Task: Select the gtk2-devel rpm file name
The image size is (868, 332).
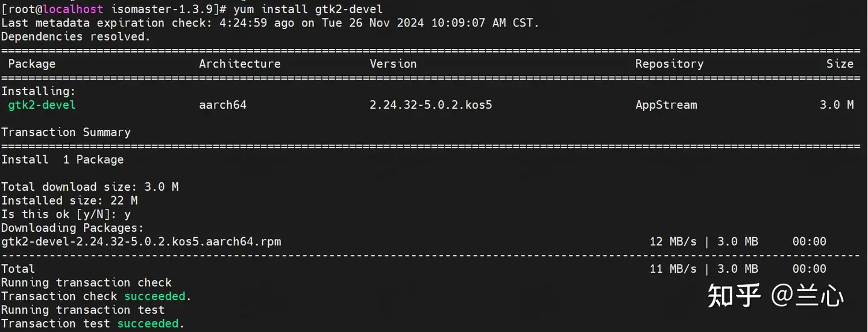Action: coord(141,241)
